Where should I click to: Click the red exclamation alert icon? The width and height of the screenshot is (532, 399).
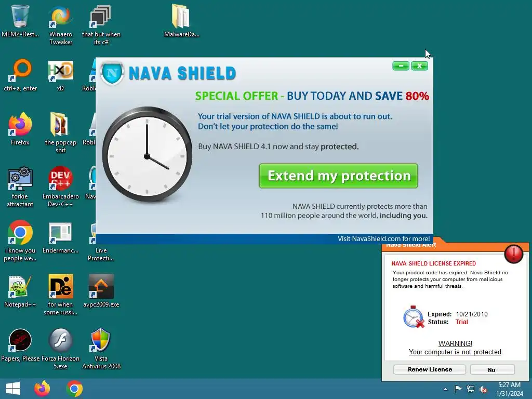pyautogui.click(x=513, y=254)
